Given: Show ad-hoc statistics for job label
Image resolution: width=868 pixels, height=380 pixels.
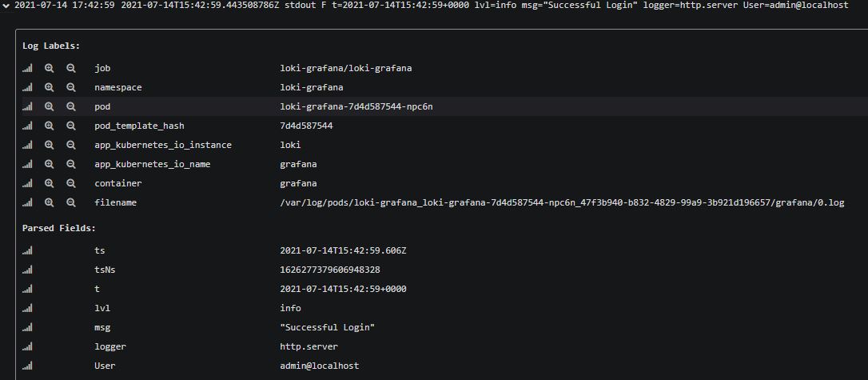Looking at the screenshot, I should 27,69.
